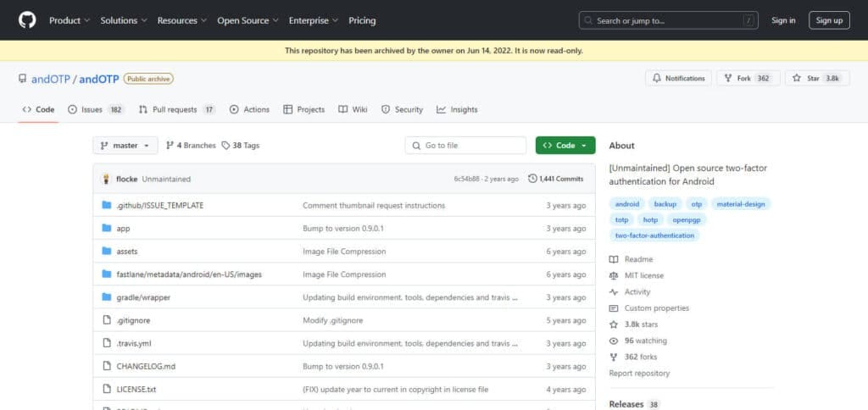Image resolution: width=868 pixels, height=410 pixels.
Task: View the 1,441 Commits history
Action: coord(556,179)
